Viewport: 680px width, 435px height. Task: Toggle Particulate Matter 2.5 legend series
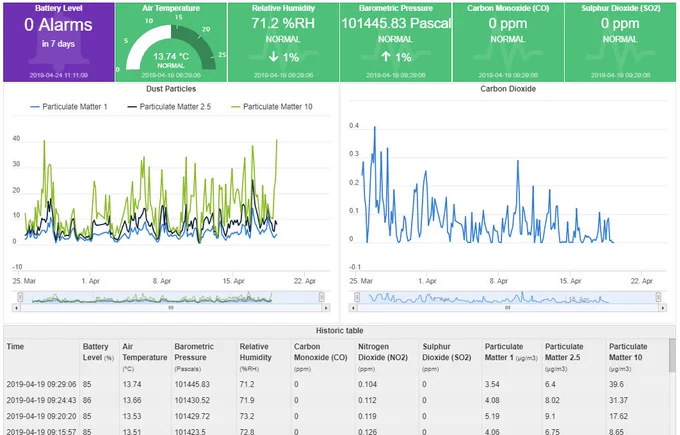pyautogui.click(x=169, y=107)
